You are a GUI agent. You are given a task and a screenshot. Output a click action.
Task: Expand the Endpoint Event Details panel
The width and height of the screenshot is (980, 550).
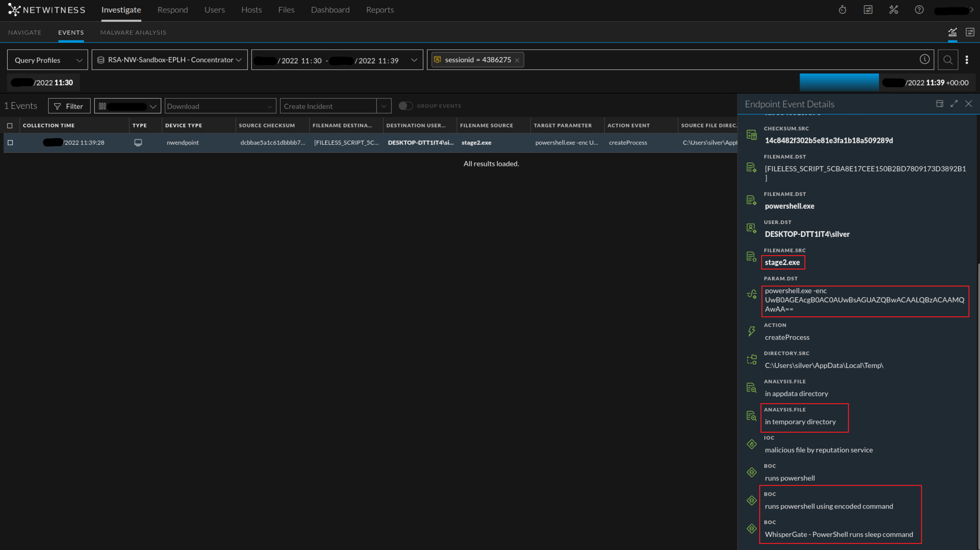(x=954, y=104)
